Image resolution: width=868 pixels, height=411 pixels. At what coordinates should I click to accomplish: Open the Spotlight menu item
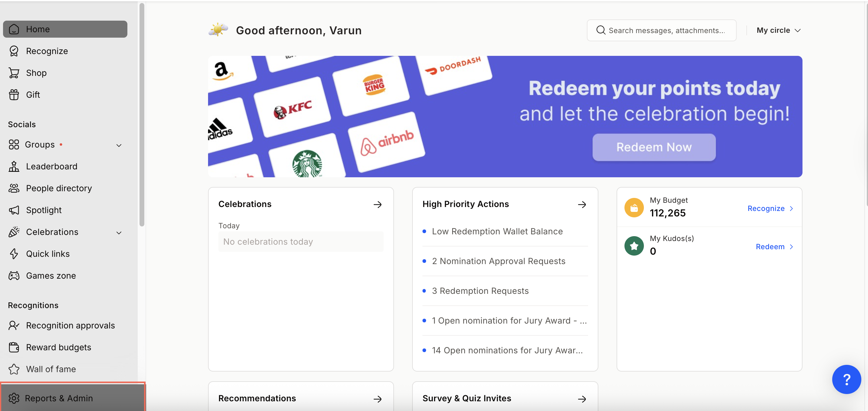tap(65, 210)
